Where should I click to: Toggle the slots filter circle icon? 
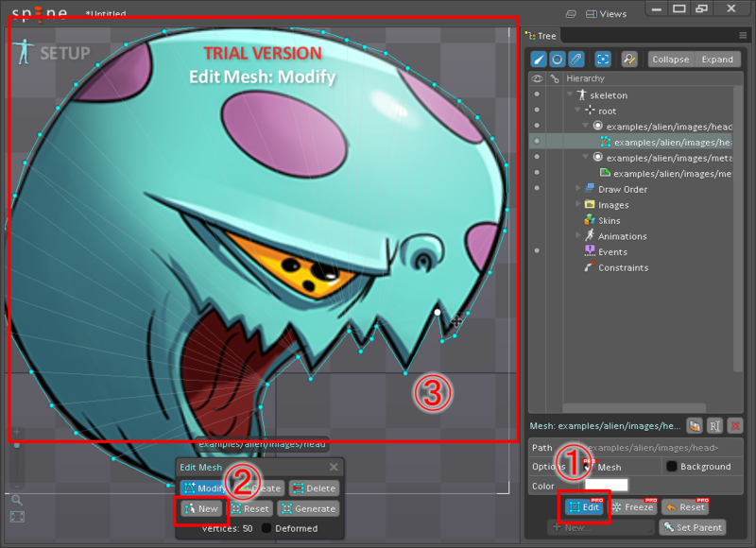pyautogui.click(x=557, y=60)
